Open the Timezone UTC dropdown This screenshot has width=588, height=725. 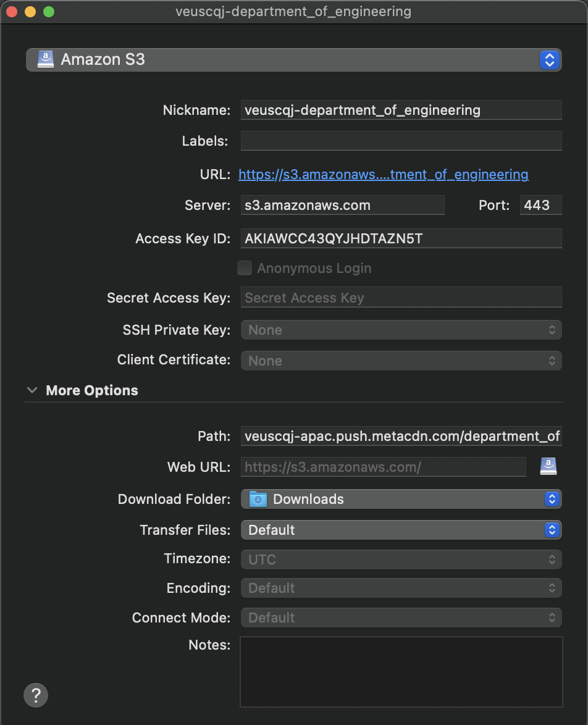[x=401, y=559]
